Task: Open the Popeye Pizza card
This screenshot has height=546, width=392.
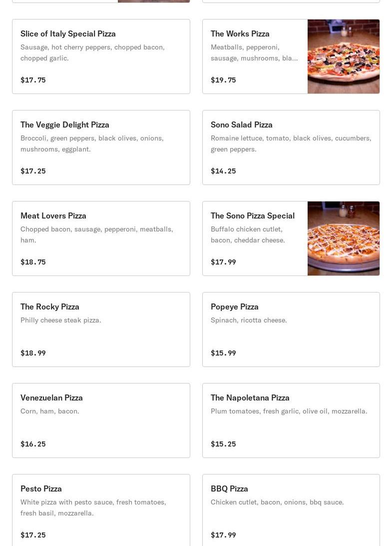Action: 291,329
